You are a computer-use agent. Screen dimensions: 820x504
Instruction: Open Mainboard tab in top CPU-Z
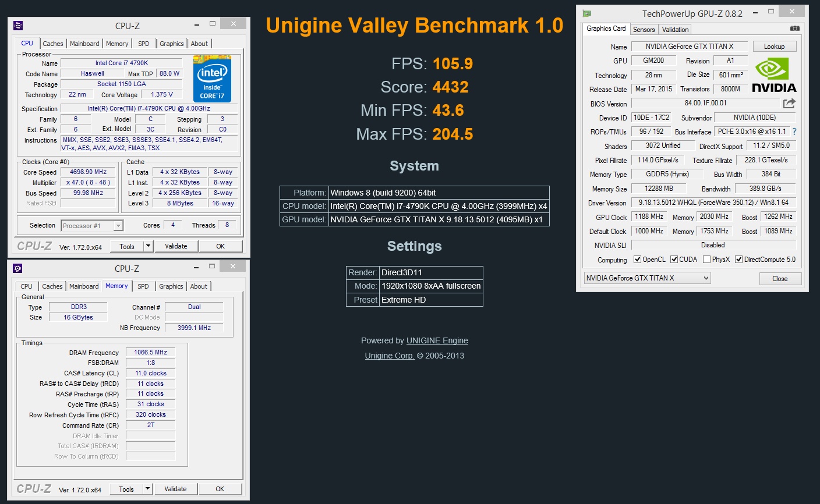tap(84, 44)
